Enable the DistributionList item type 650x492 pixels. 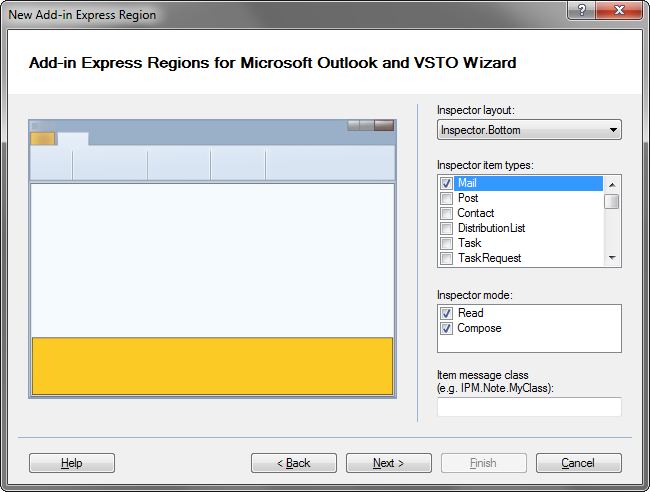[x=446, y=228]
